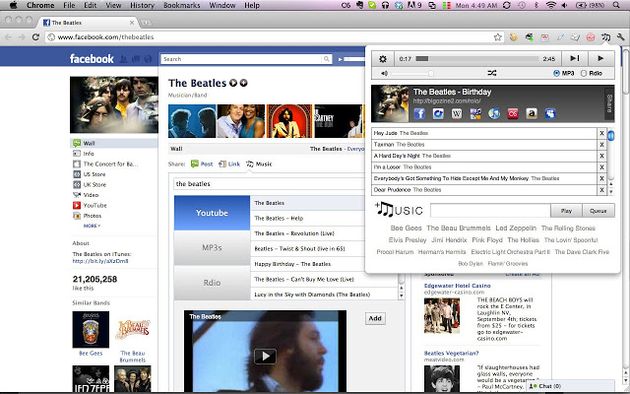630x394 pixels.
Task: Open Chrome wrench menu
Action: pyautogui.click(x=621, y=37)
